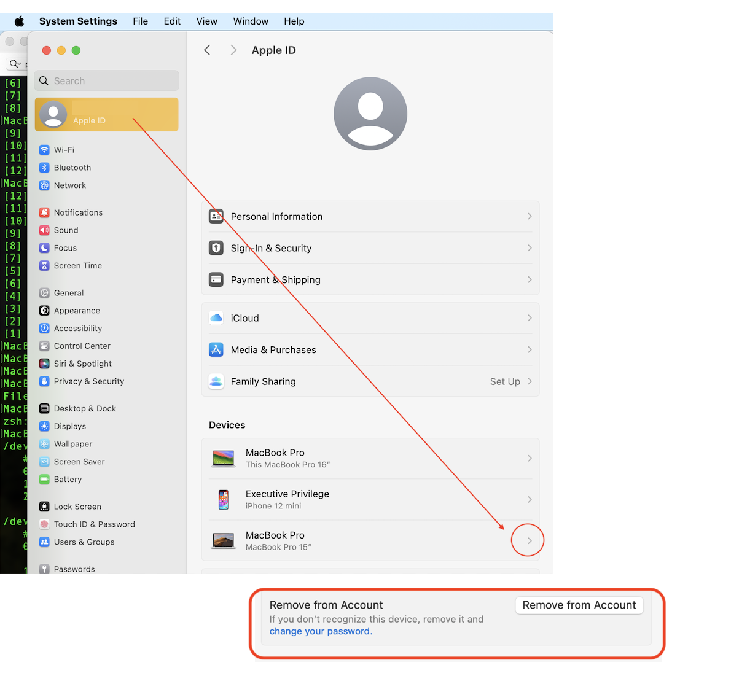Select Privacy & Security hand icon
Viewport: 731px width, 700px height.
click(44, 381)
